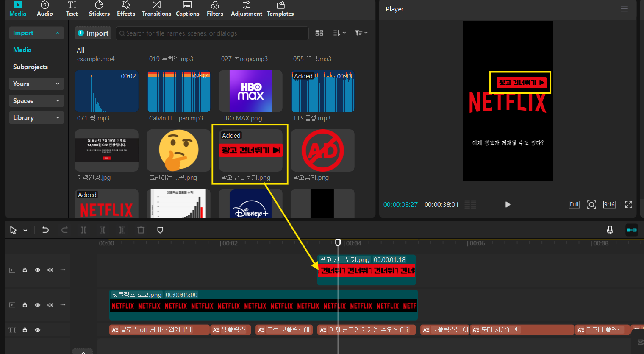Select the no-AD prohibition png thumbnail
Screen dimensions: 644x354
(323, 151)
